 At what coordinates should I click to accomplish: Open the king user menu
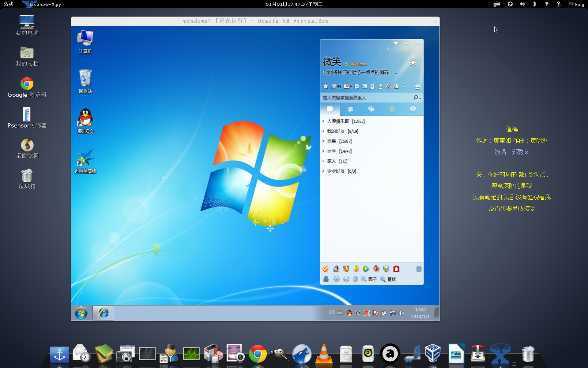click(x=577, y=4)
